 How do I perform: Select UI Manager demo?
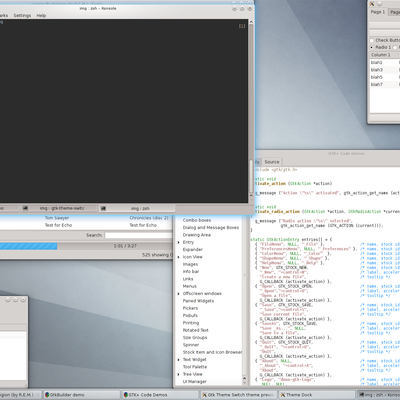(194, 382)
